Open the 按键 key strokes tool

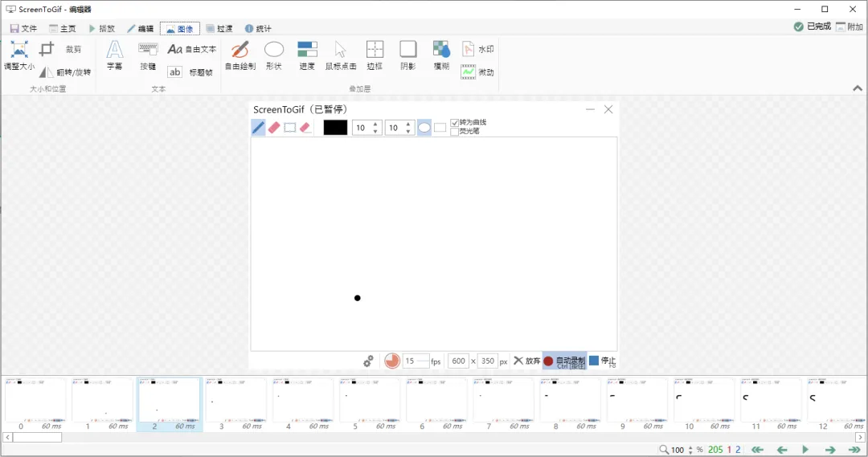pyautogui.click(x=148, y=55)
